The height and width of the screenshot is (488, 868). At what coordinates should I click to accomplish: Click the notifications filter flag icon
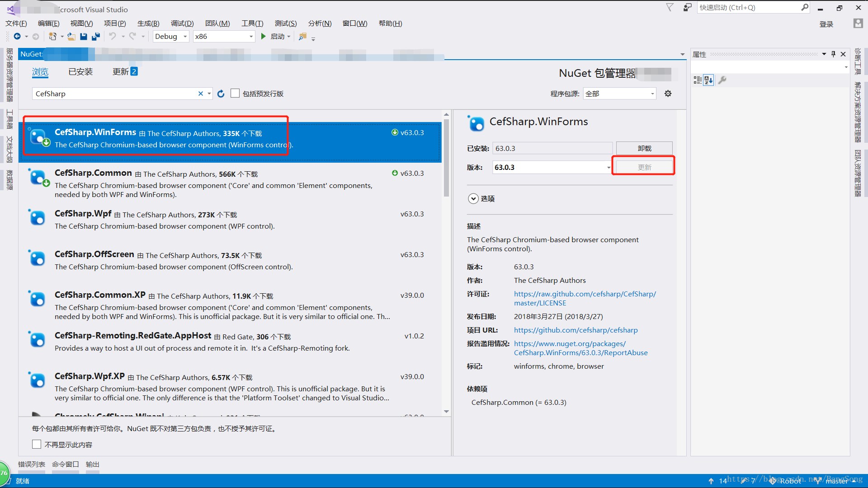[670, 7]
